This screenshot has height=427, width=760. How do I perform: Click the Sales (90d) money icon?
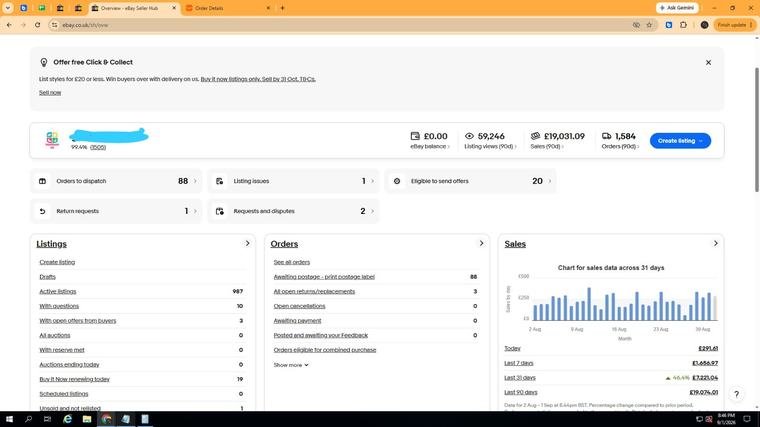tap(535, 136)
